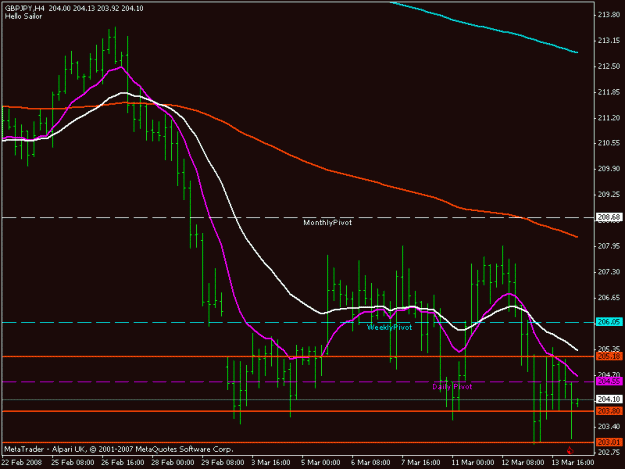Click the orange 203.01 price tag
This screenshot has width=625, height=469.
click(609, 442)
